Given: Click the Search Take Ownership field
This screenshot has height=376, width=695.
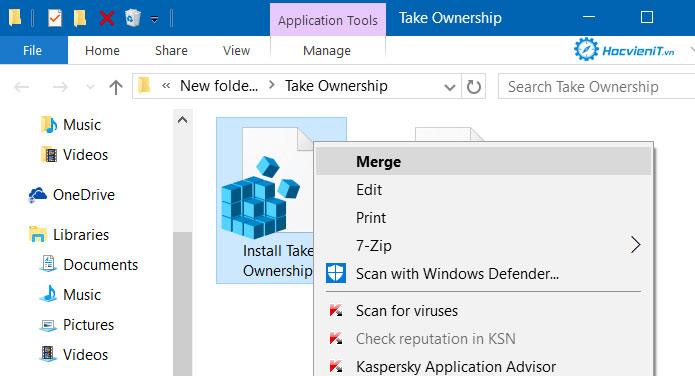Looking at the screenshot, I should pyautogui.click(x=596, y=86).
